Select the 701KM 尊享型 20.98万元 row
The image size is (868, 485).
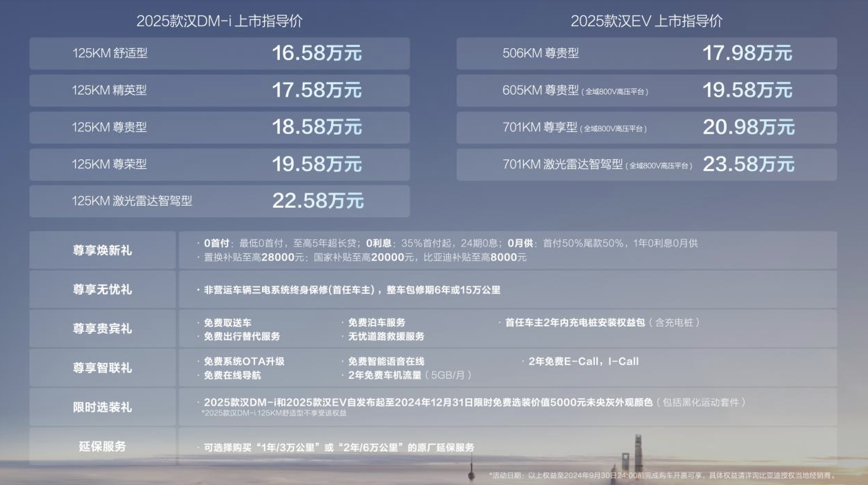[646, 127]
